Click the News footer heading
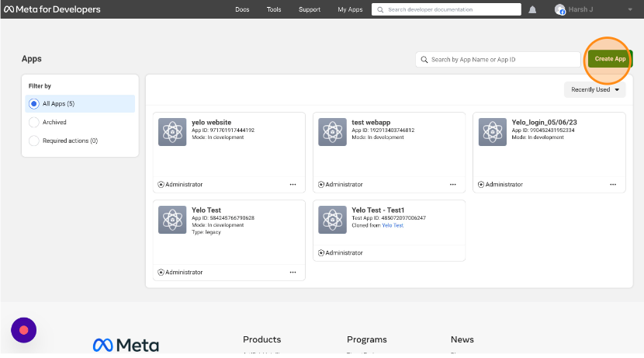Screen dimensions: 644x358 pos(462,339)
